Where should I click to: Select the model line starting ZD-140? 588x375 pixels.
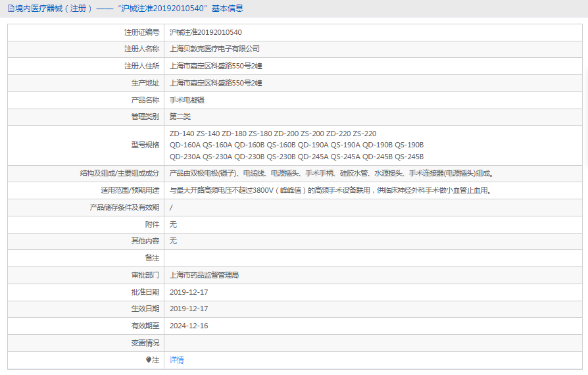pos(273,134)
